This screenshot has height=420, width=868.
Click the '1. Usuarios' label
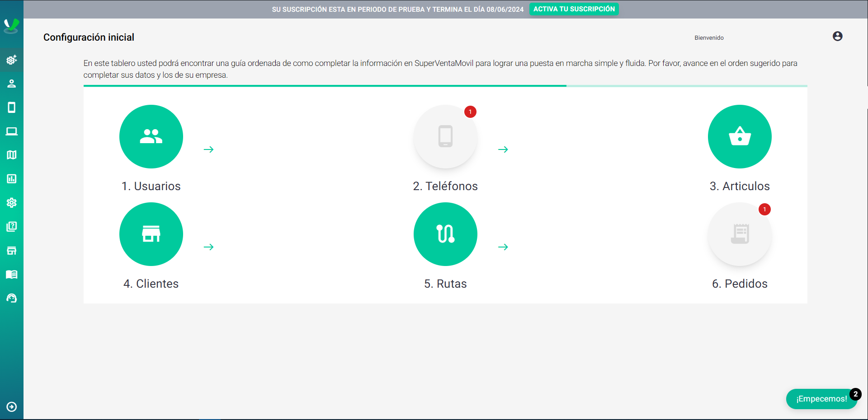[151, 186]
